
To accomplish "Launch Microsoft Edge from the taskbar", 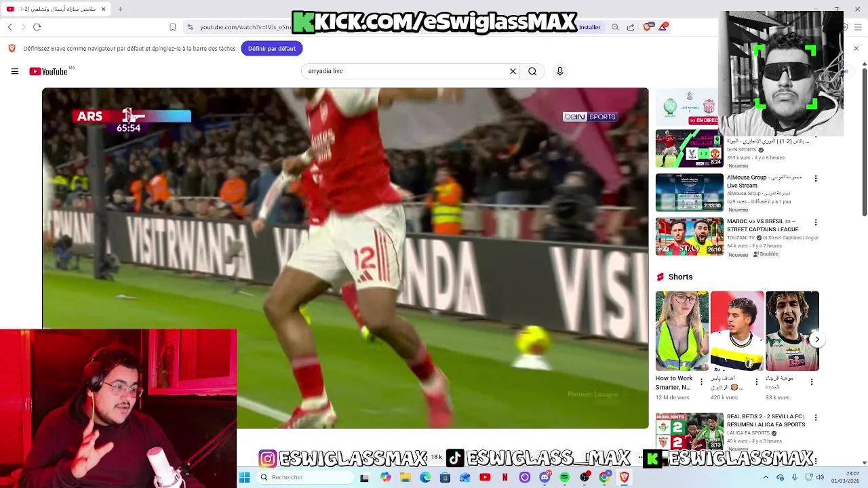I will point(425,477).
